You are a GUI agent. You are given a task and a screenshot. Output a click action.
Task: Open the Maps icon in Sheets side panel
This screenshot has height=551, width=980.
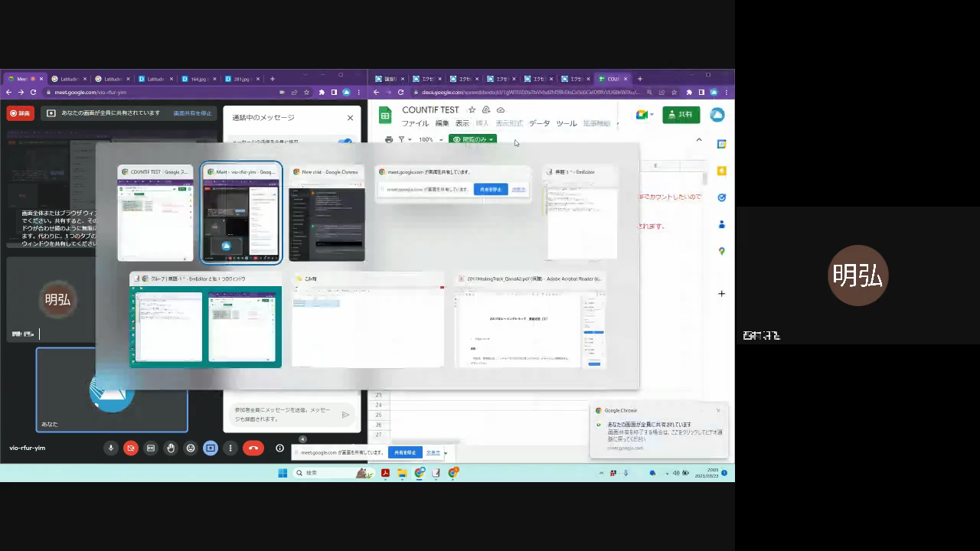point(721,252)
